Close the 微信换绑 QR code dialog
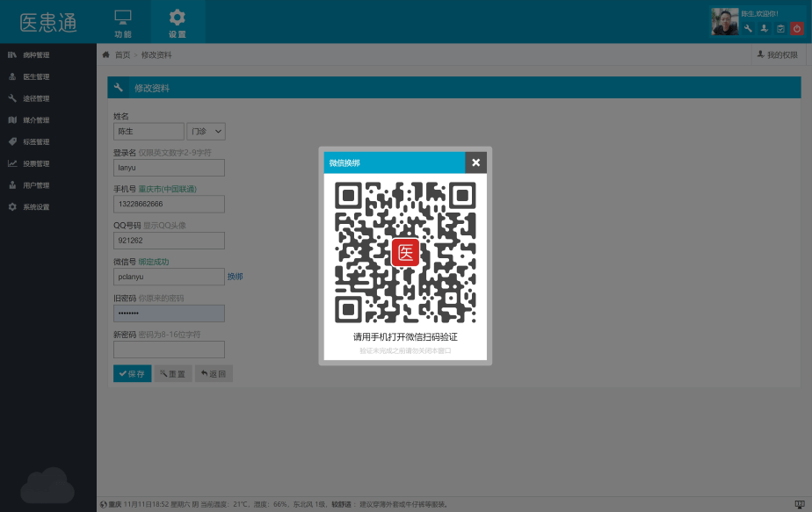The width and height of the screenshot is (812, 512). (475, 162)
